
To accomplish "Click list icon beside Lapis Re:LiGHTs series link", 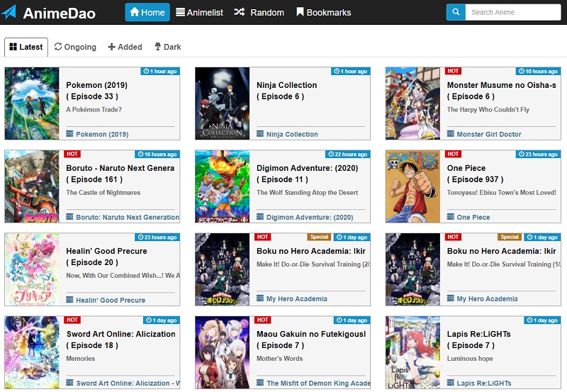I will point(451,383).
